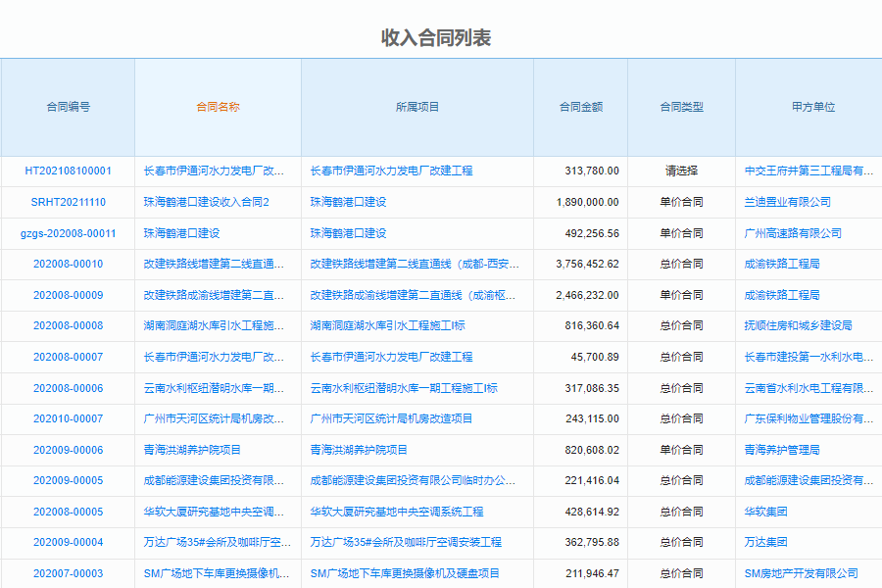Open contract HT202108100001
Image resolution: width=882 pixels, height=588 pixels.
tap(68, 171)
